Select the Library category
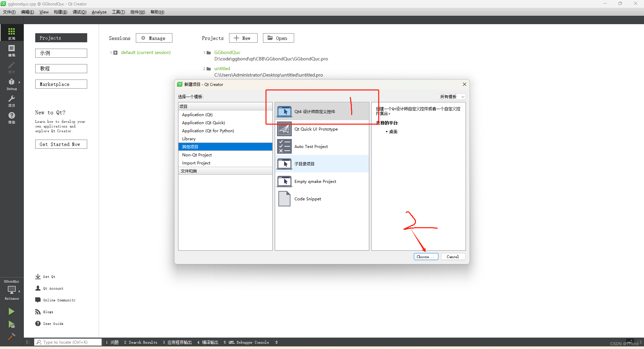This screenshot has width=644, height=349. coord(225,139)
